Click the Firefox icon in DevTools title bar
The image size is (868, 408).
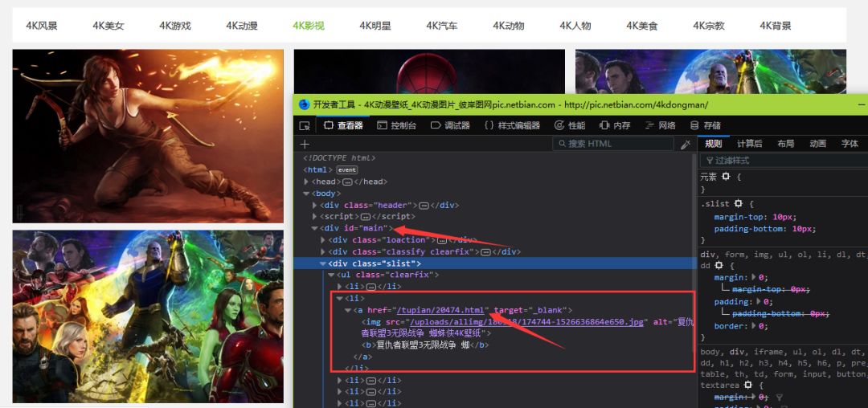pos(304,104)
